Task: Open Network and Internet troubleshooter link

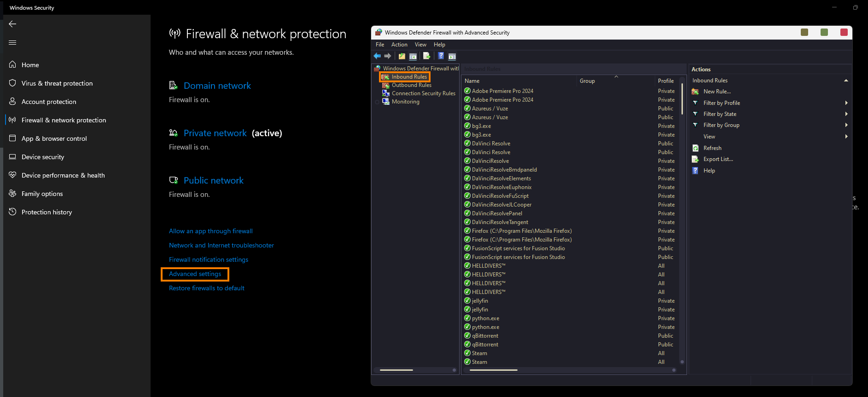Action: click(221, 245)
